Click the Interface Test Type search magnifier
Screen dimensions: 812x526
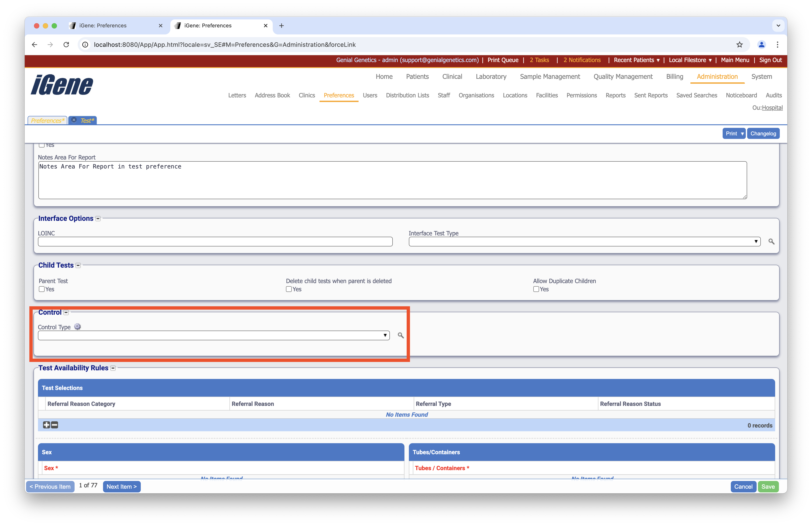pos(771,241)
